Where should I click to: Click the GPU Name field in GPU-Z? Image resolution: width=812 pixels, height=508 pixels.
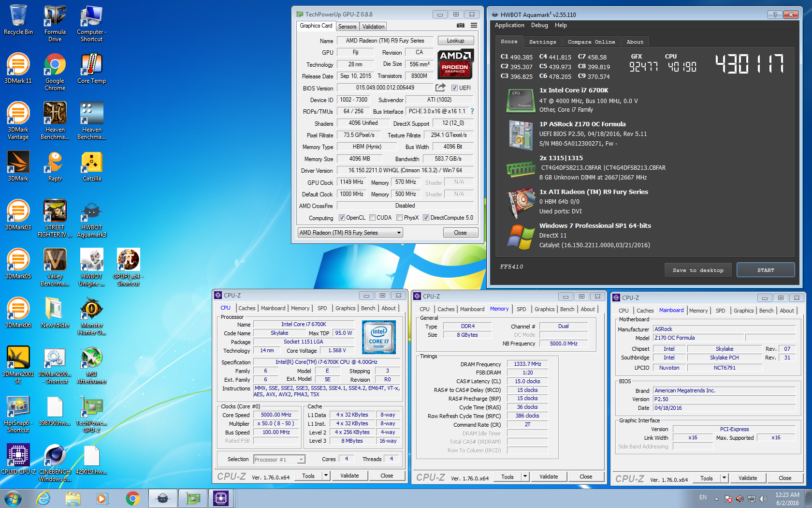coord(385,41)
